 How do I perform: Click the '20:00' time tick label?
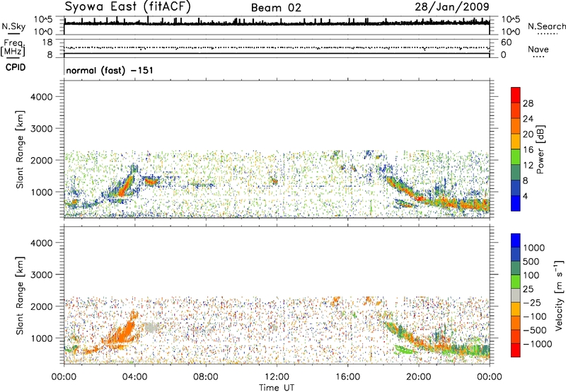(419, 376)
